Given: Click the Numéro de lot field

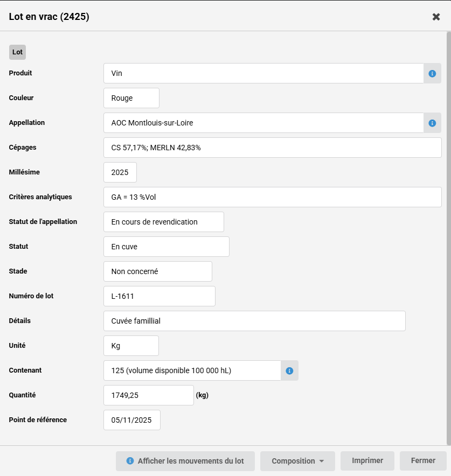Looking at the screenshot, I should [159, 296].
